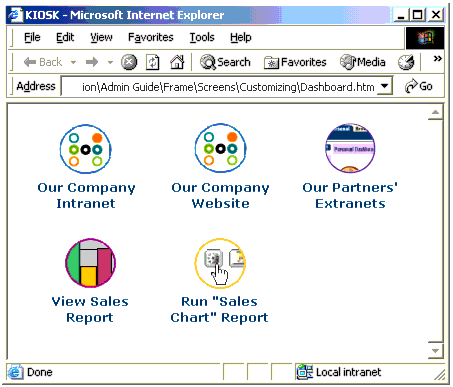The image size is (453, 387).
Task: Click the "Local intranet" status text
Action: pyautogui.click(x=348, y=372)
